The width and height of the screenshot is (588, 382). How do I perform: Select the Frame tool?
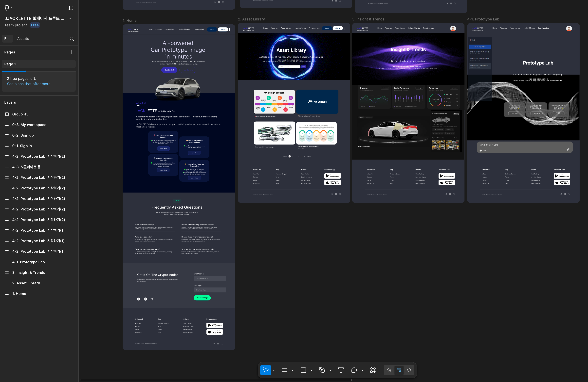tap(284, 370)
